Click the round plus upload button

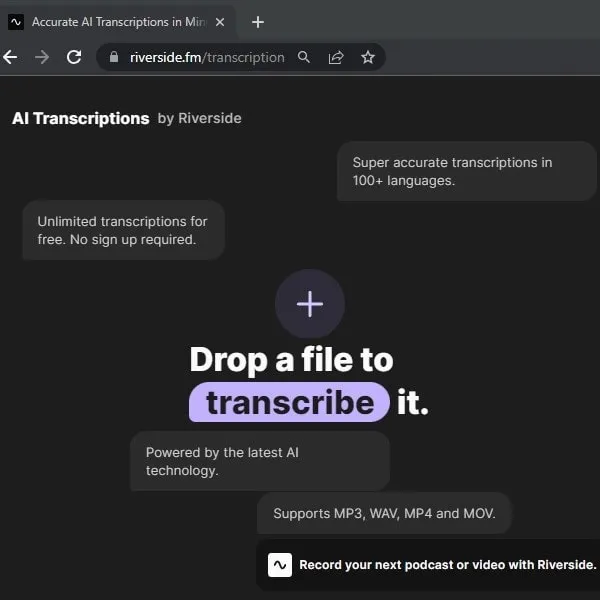point(310,304)
